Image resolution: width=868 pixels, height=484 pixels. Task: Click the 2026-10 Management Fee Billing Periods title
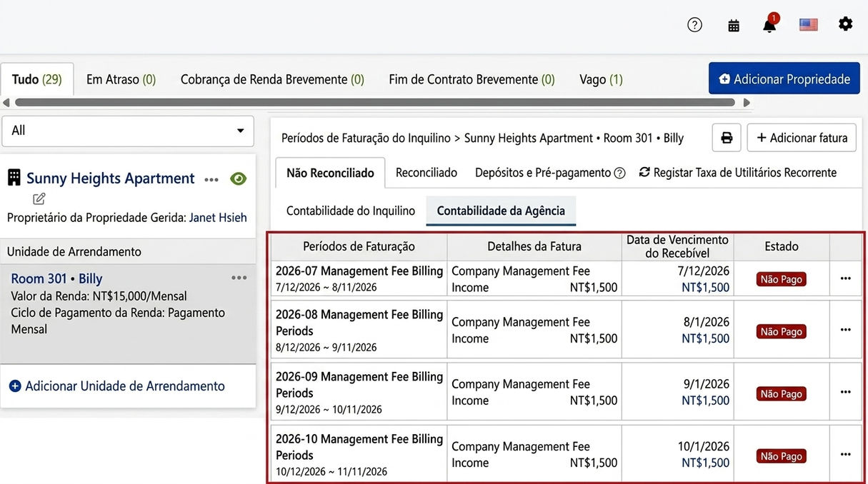(x=359, y=447)
